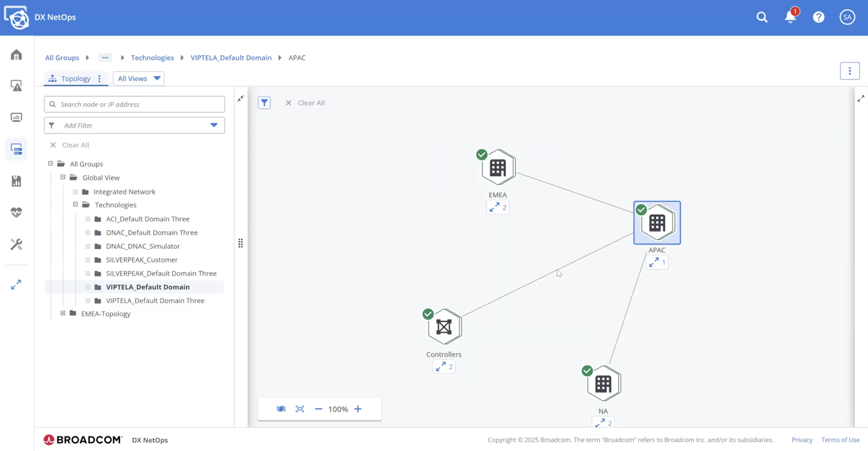Viewport: 868px width, 451px height.
Task: Select the Inventory sidebar icon
Action: click(16, 149)
